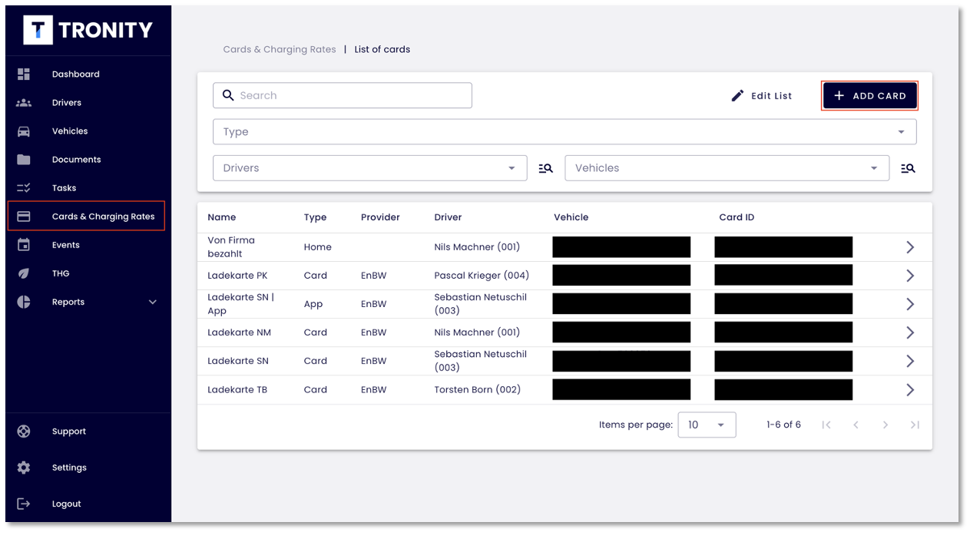Click the ADD CARD button

pyautogui.click(x=869, y=96)
